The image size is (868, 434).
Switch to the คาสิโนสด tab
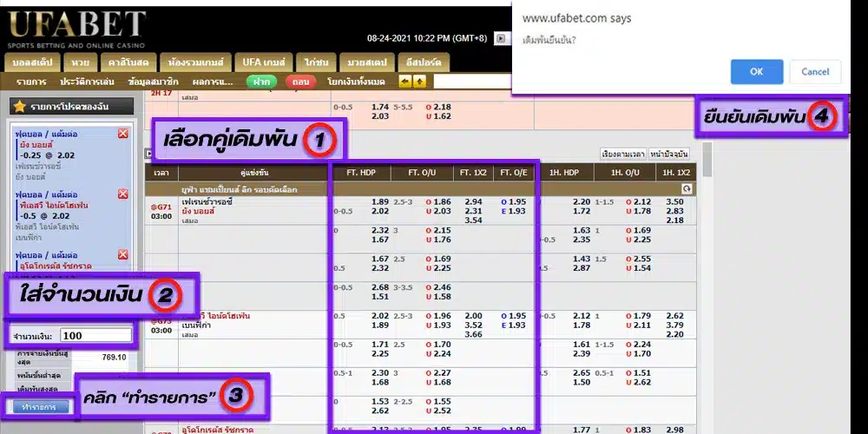pyautogui.click(x=128, y=62)
